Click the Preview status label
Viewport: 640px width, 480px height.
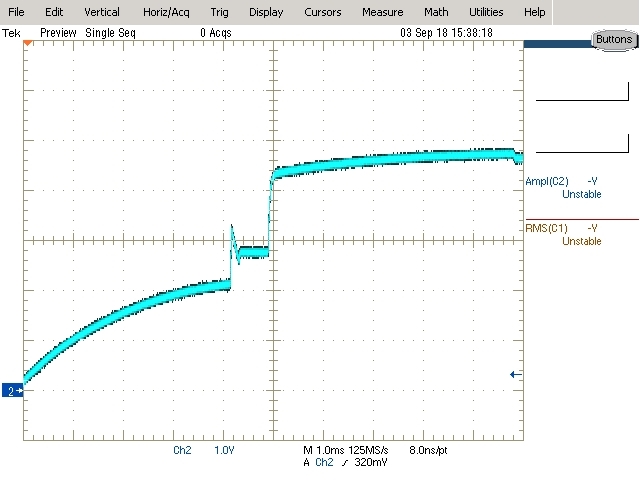[58, 33]
